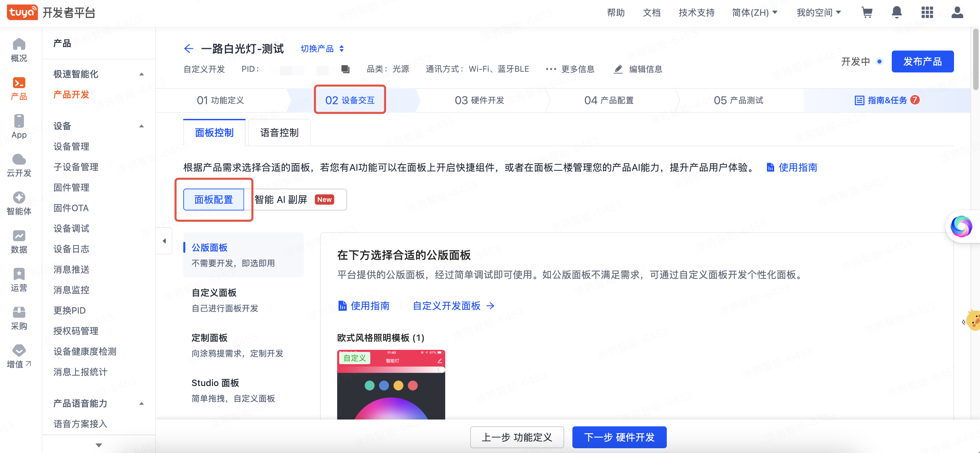980x453 pixels.
Task: Open 授权码管理 in the side menu
Action: (76, 331)
